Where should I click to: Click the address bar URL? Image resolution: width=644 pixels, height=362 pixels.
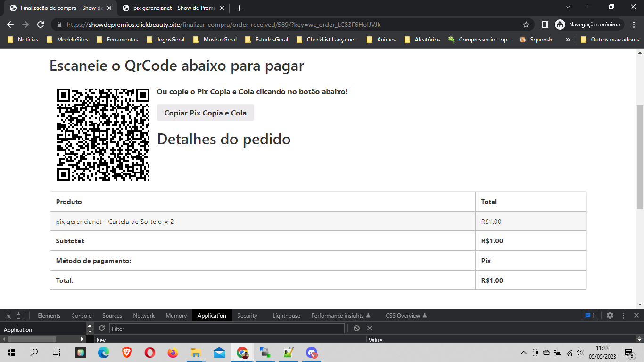[x=223, y=25]
